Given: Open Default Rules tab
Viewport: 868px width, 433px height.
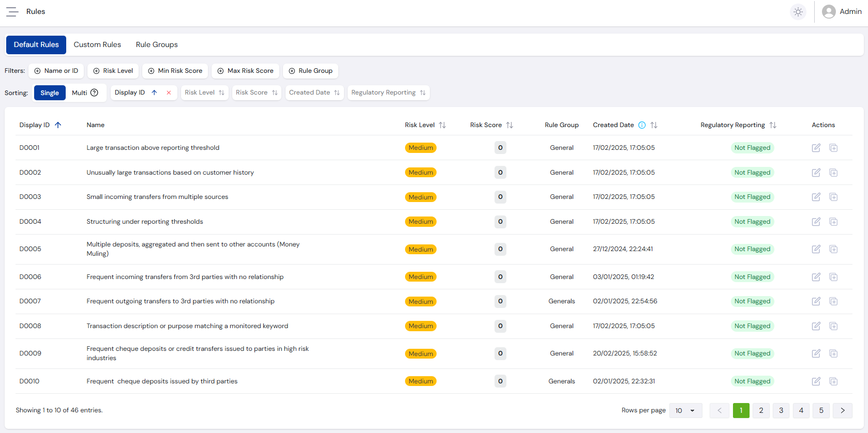Looking at the screenshot, I should (36, 45).
